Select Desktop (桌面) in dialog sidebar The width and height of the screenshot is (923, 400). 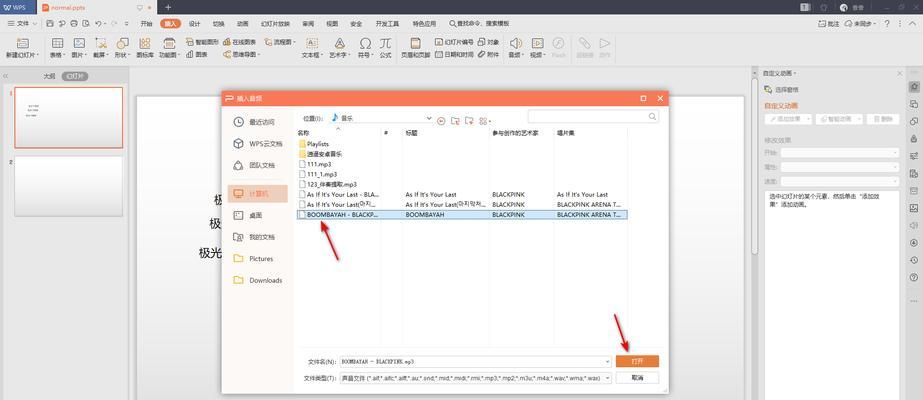pyautogui.click(x=257, y=215)
